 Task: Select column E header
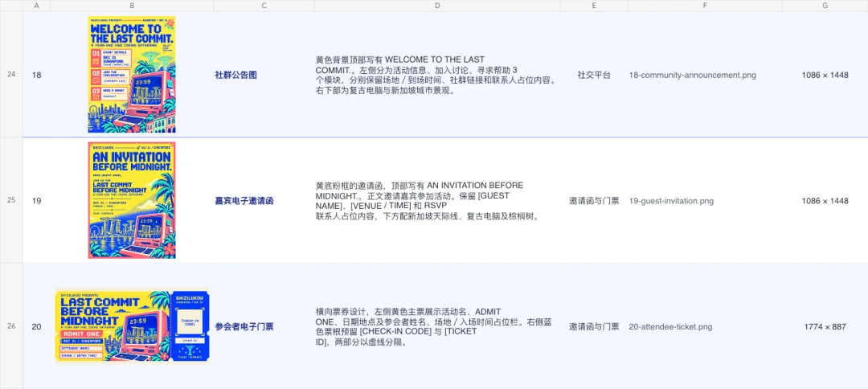click(x=594, y=6)
